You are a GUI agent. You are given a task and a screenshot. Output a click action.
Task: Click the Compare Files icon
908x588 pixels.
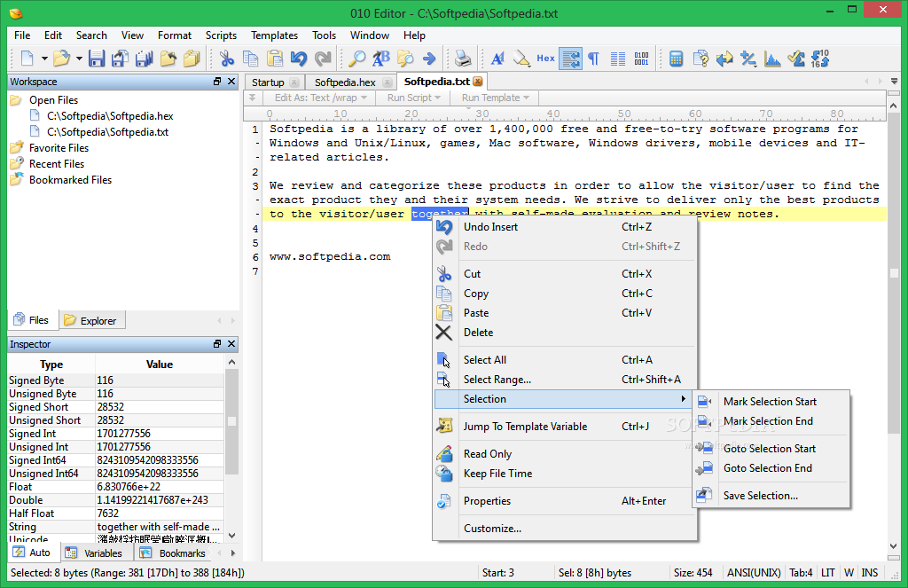(724, 59)
